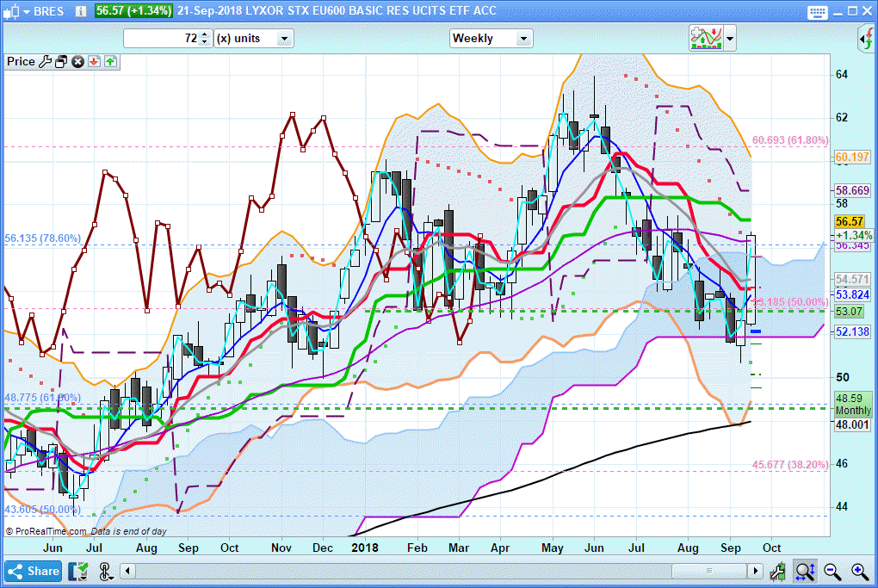This screenshot has width=878, height=588.
Task: Click the 60.197 orange price label
Action: pos(852,157)
